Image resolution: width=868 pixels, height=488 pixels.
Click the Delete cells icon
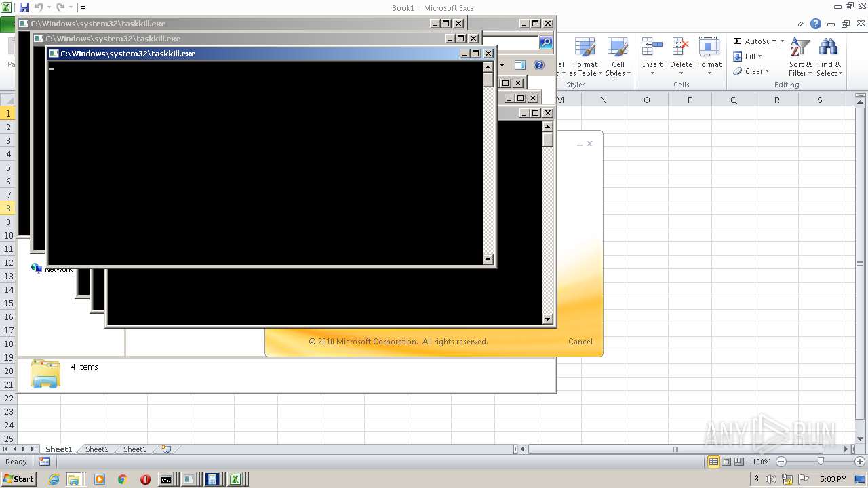tap(681, 47)
